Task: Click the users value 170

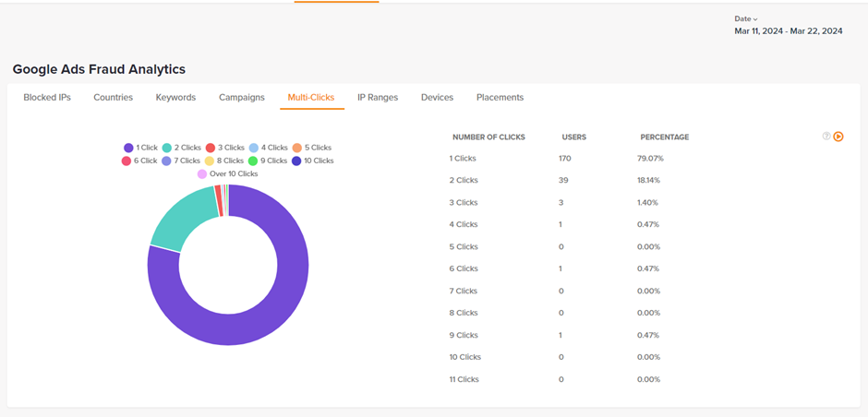Action: 564,159
